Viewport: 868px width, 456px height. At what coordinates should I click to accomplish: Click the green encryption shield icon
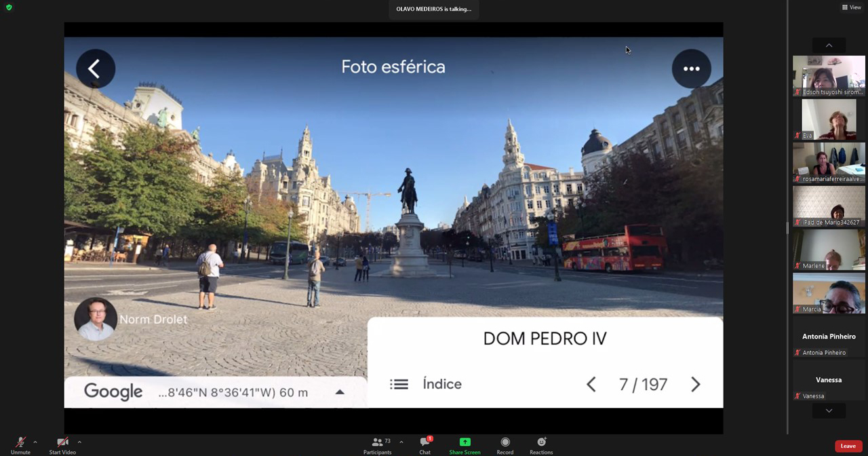coord(9,7)
